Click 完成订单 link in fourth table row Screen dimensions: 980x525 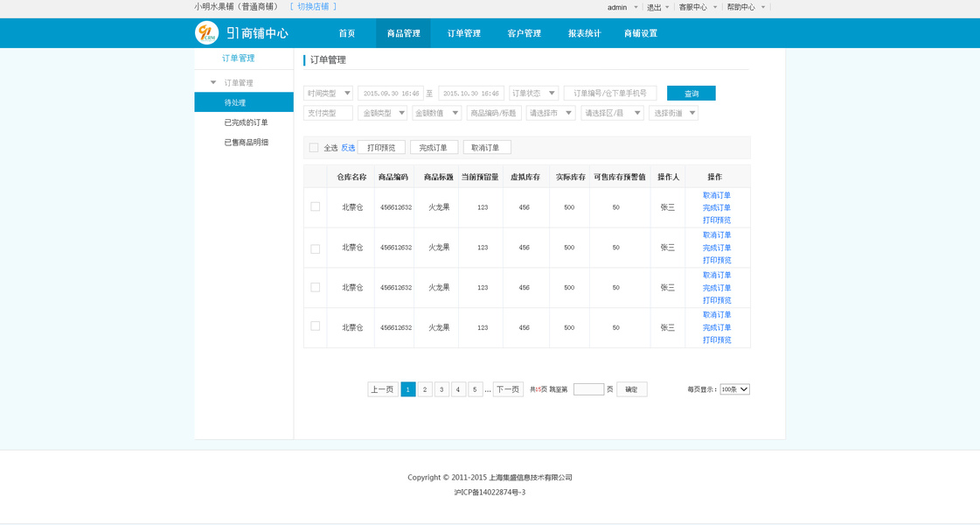(716, 327)
